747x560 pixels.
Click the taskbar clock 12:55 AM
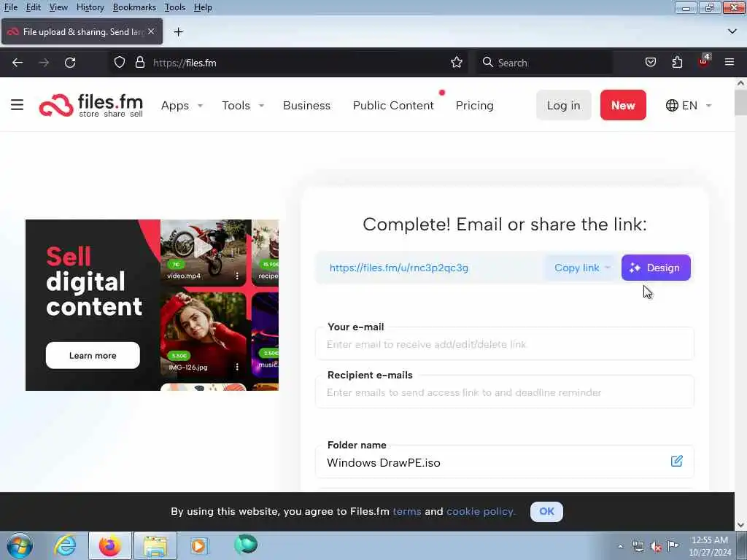coord(709,540)
